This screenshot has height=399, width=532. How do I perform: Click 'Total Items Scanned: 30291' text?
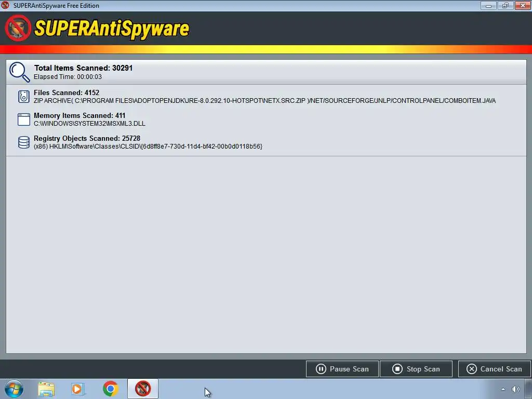(x=84, y=68)
